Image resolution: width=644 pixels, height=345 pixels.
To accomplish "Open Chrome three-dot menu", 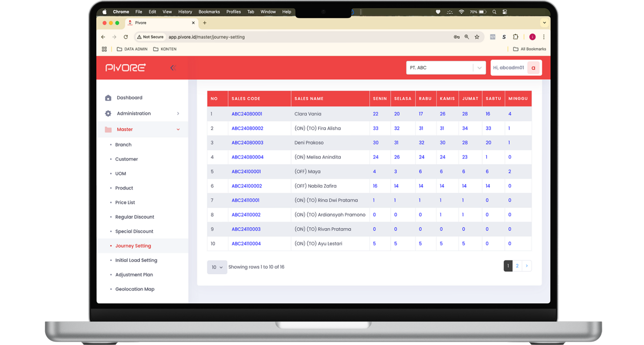I will [544, 37].
